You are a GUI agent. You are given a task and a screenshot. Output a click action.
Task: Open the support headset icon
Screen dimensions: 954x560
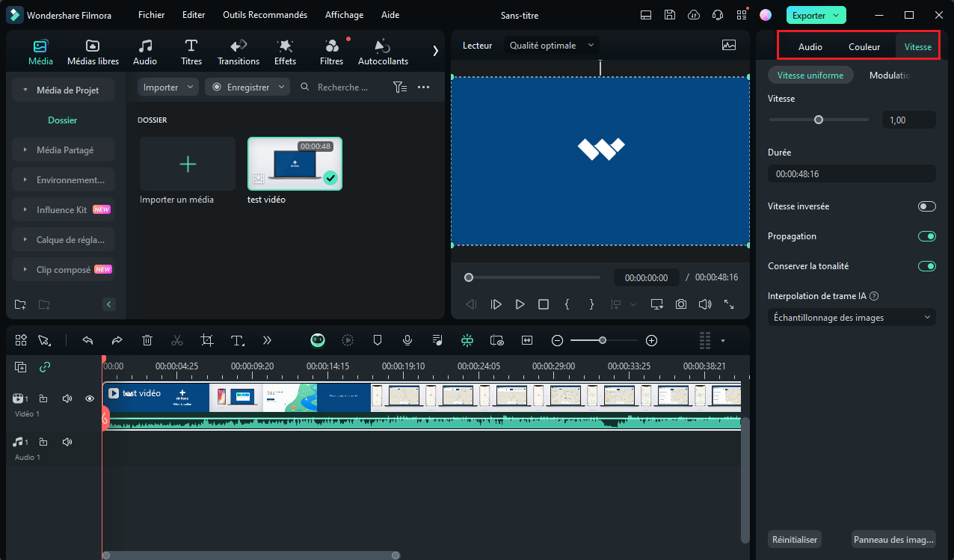pyautogui.click(x=718, y=15)
